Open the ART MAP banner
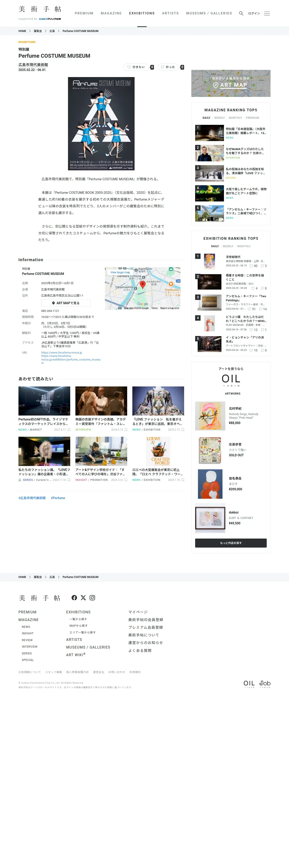This screenshot has width=289, height=868. (231, 83)
